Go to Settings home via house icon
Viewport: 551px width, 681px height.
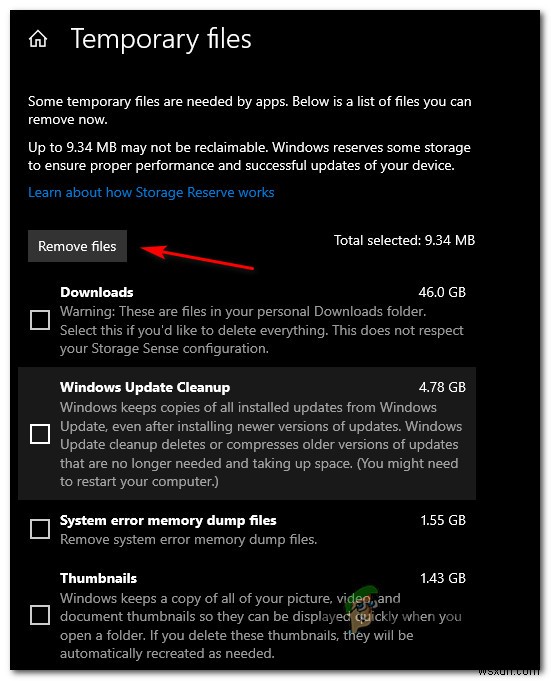pos(38,39)
